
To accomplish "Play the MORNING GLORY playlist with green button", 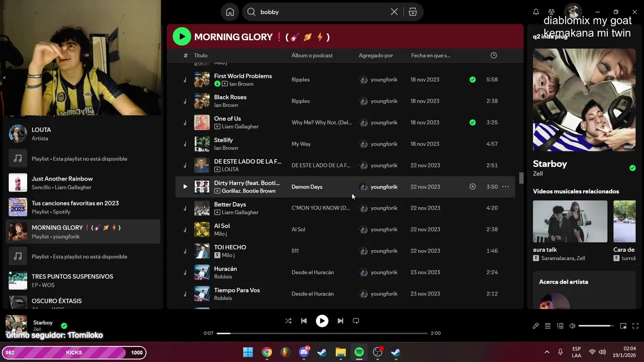I will click(182, 36).
